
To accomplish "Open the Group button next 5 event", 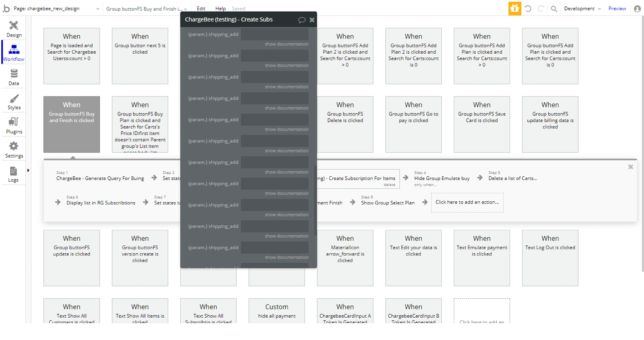I will [x=140, y=56].
